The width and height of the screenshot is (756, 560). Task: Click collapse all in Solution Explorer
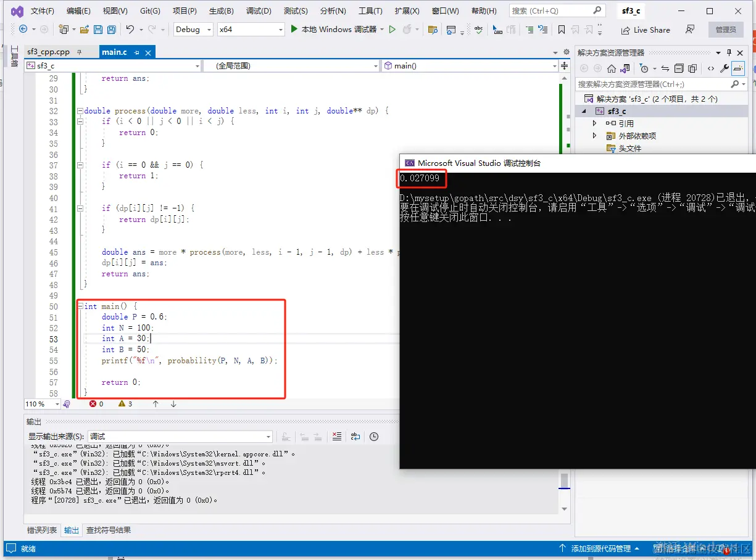(679, 68)
